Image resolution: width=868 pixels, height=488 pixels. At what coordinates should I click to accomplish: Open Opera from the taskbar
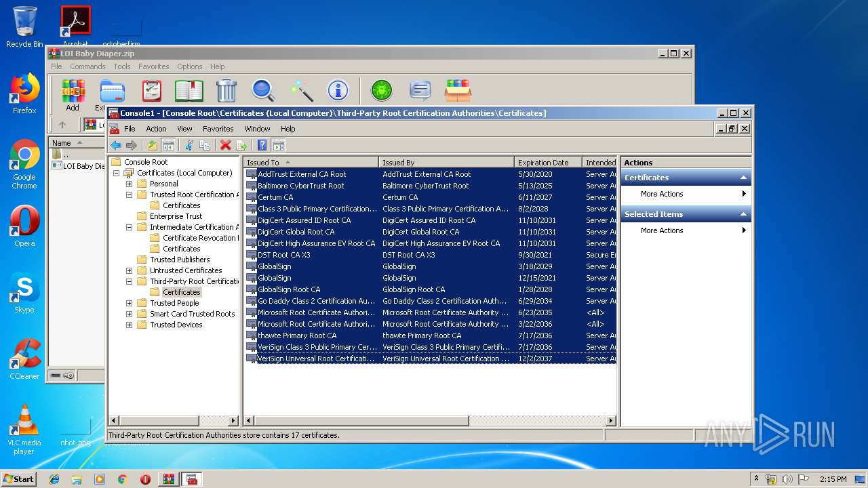[x=145, y=479]
